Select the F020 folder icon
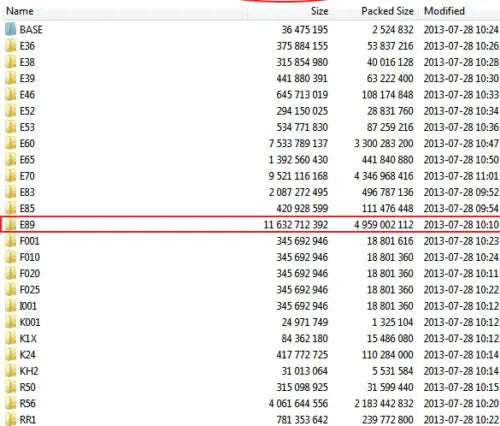This screenshot has height=426, width=500. pyautogui.click(x=10, y=273)
